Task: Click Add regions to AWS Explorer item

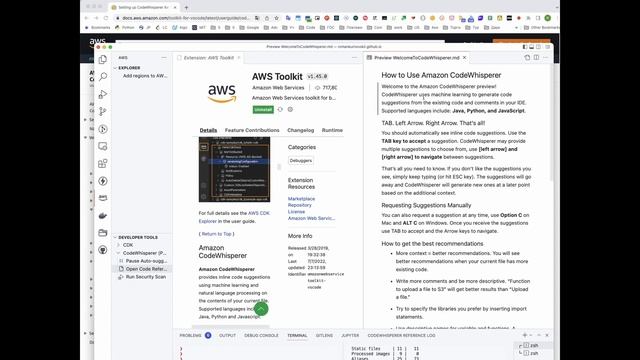Action: pyautogui.click(x=145, y=76)
